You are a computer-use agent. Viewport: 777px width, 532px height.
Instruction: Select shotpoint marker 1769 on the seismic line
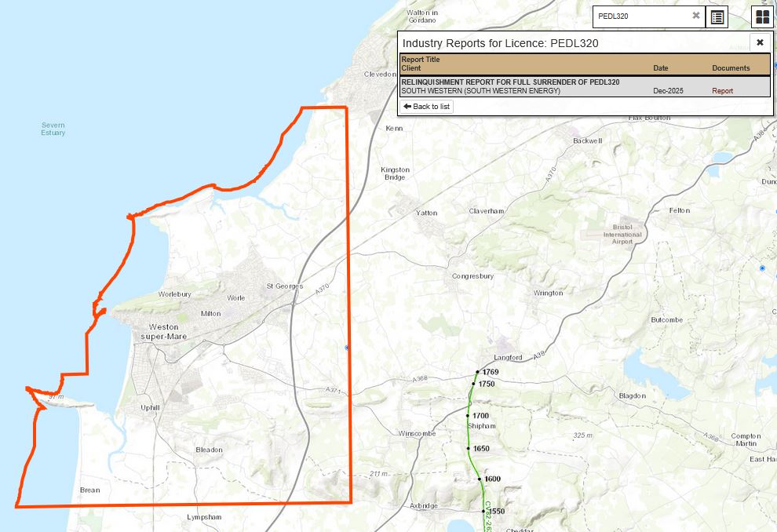[x=477, y=372]
